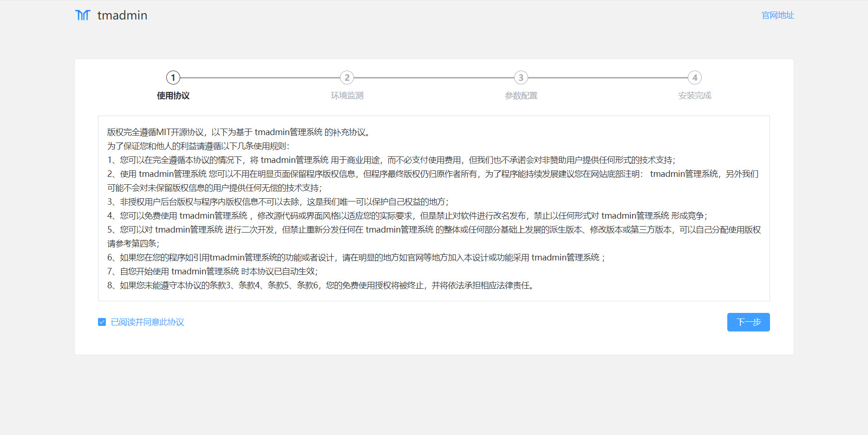Click the step 2 circle icon
Image resolution: width=868 pixels, height=435 pixels.
coord(347,78)
